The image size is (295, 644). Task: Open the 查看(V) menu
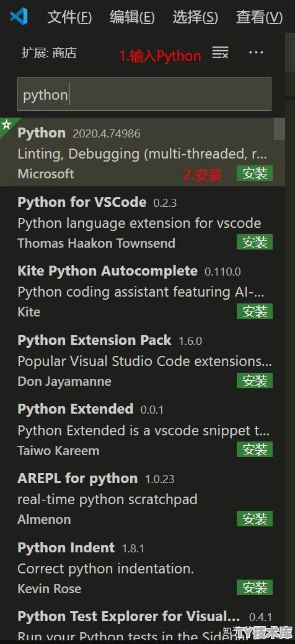(259, 17)
